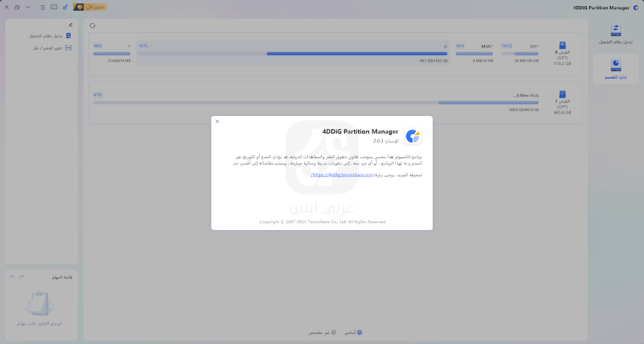Click the MSR file system tag
This screenshot has width=644, height=344.
pyautogui.click(x=460, y=46)
